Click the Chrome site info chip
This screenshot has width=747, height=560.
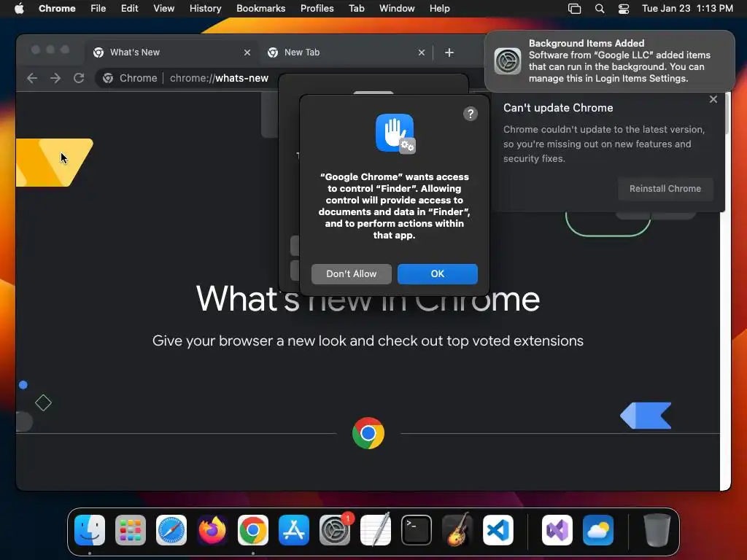[x=130, y=78]
